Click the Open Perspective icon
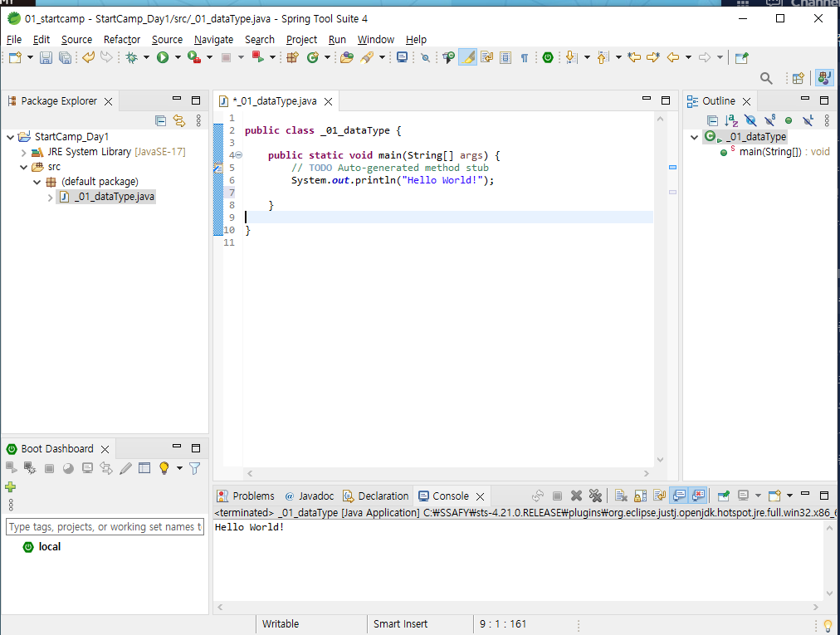840x635 pixels. point(798,78)
